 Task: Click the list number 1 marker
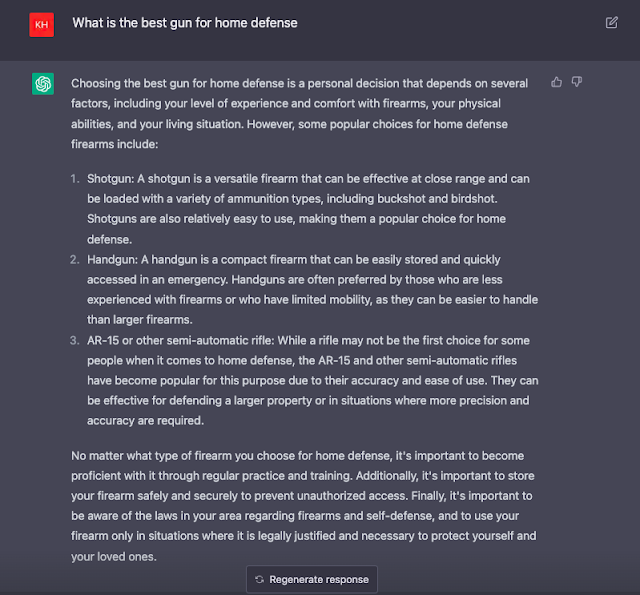click(75, 178)
